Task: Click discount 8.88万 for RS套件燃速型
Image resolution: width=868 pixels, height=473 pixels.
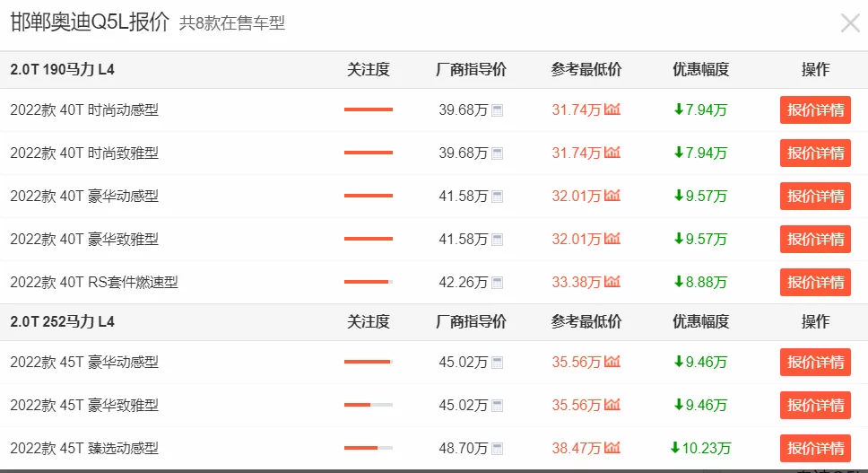Action: tap(700, 283)
